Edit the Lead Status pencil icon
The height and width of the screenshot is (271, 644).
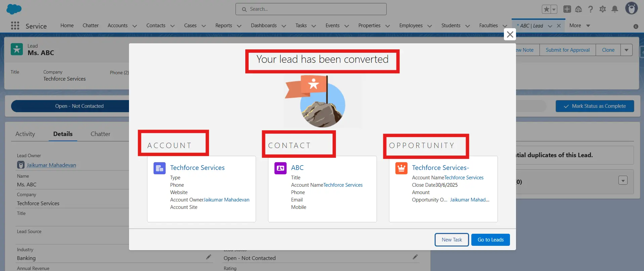point(415,257)
